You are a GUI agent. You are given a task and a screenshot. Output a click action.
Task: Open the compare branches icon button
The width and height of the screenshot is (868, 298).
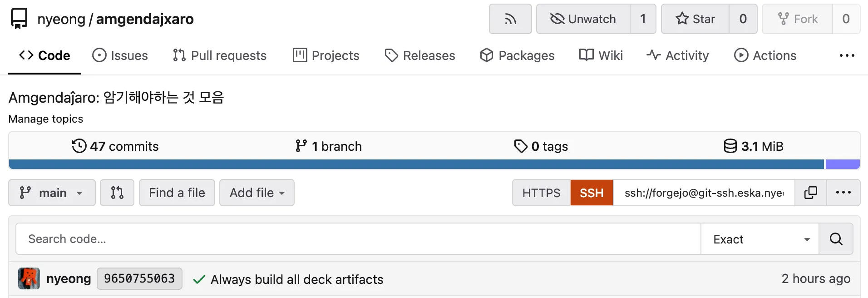(117, 193)
